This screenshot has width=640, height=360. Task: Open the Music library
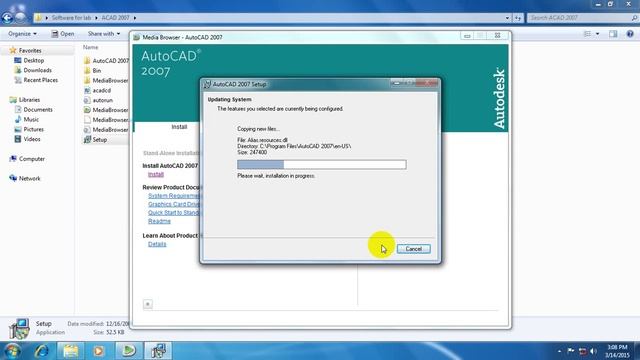click(x=31, y=119)
